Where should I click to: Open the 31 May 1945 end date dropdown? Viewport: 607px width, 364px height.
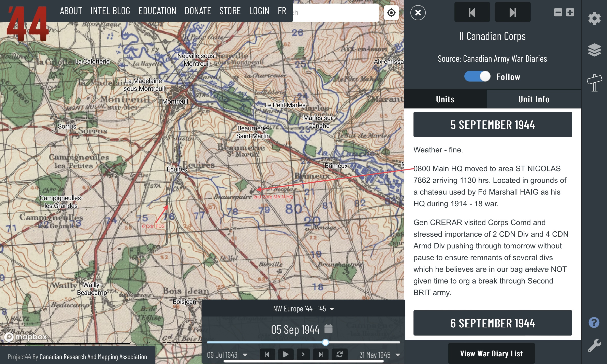point(380,355)
